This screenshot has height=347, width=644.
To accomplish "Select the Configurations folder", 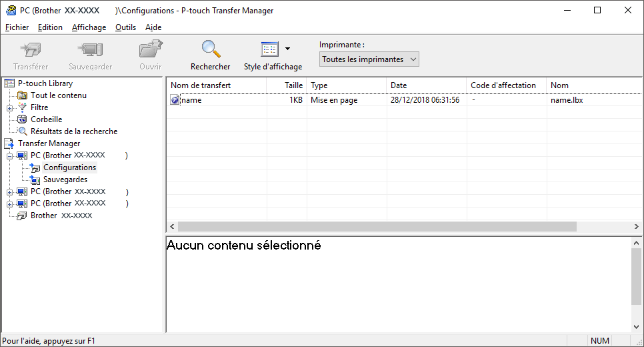I will pos(70,167).
